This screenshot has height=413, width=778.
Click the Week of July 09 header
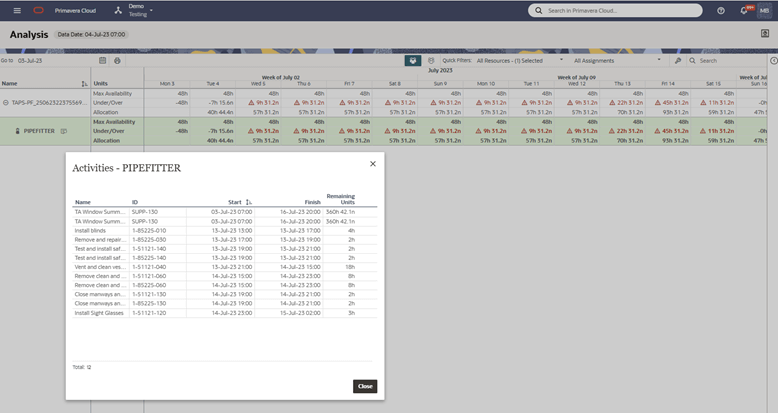pos(576,77)
